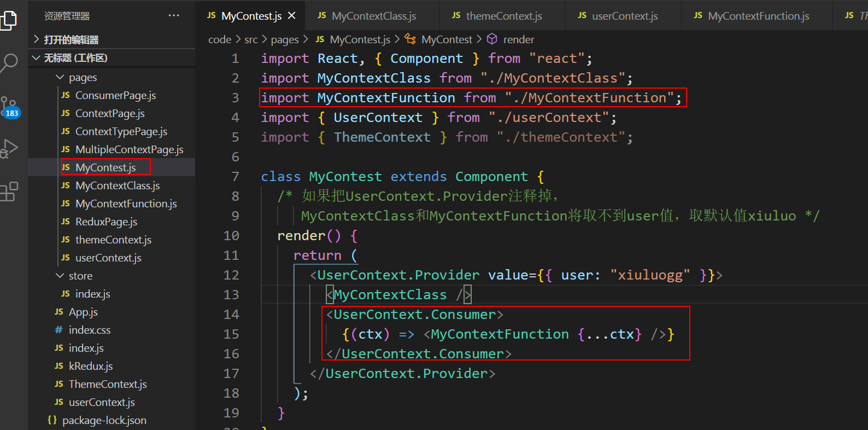868x430 pixels.
Task: Open the Explorer icon in activity bar
Action: tap(9, 20)
